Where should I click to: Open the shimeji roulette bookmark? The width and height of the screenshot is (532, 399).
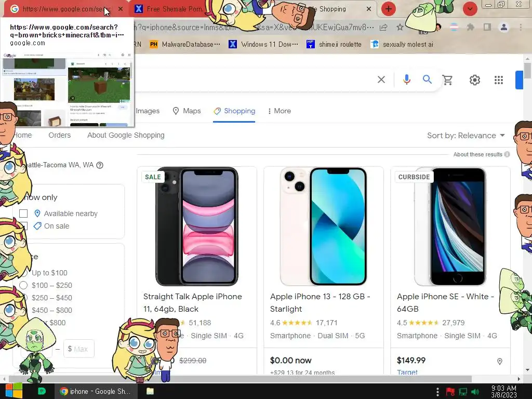click(x=334, y=45)
